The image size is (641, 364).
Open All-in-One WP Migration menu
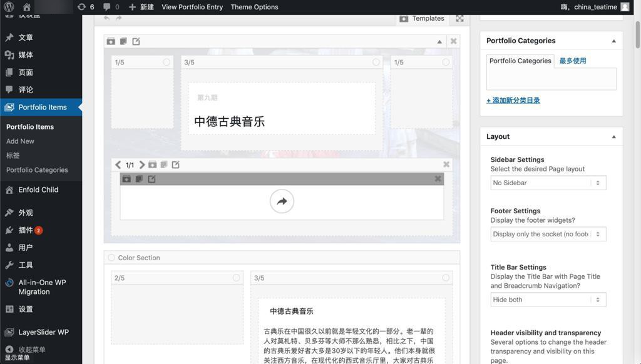(x=41, y=287)
